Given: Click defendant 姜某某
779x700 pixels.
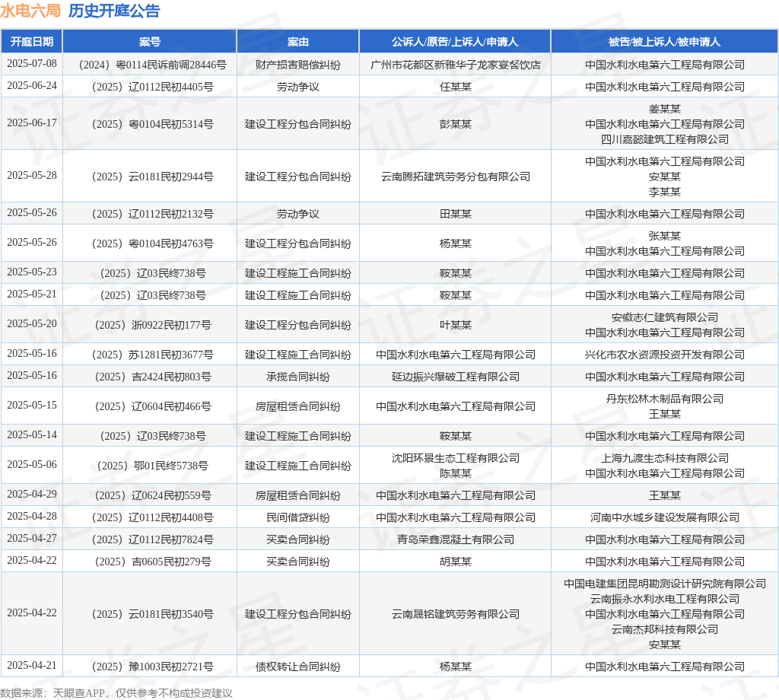Looking at the screenshot, I should point(665,109).
